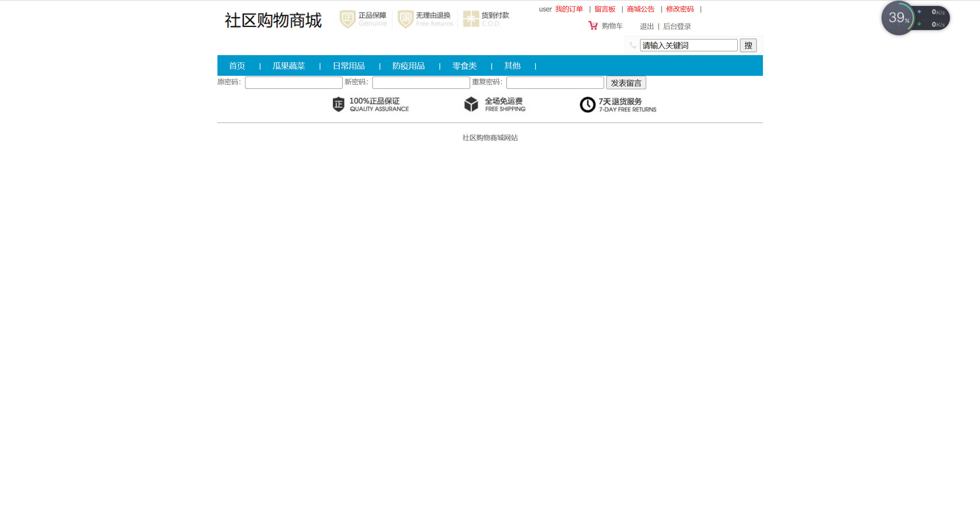
Task: Open the 社区购物商城 site logo
Action: click(273, 20)
